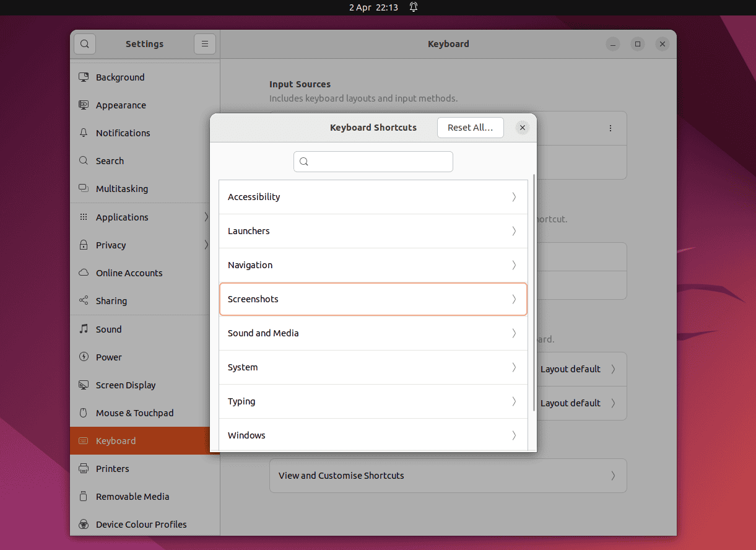Expand the Accessibility shortcuts category
This screenshot has height=550, width=756.
tap(514, 197)
